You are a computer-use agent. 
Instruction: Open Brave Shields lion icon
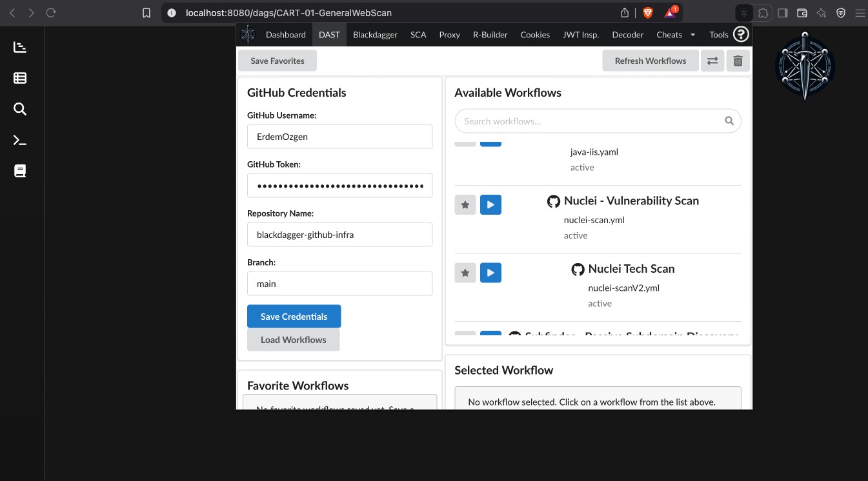click(x=648, y=13)
